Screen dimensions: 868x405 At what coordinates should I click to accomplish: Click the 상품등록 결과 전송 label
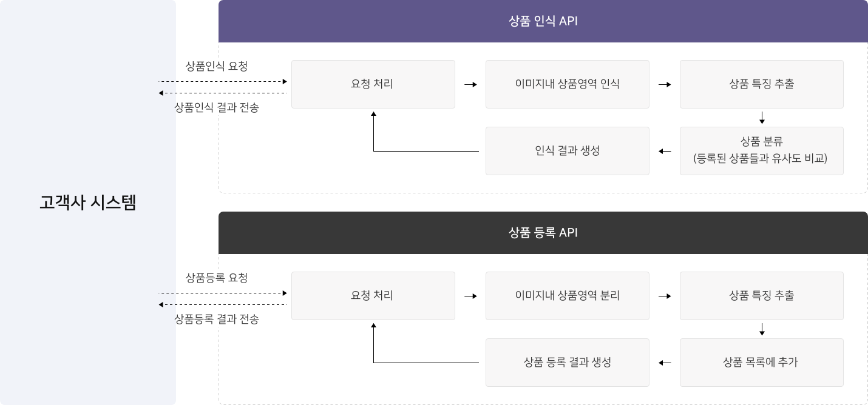pyautogui.click(x=217, y=320)
